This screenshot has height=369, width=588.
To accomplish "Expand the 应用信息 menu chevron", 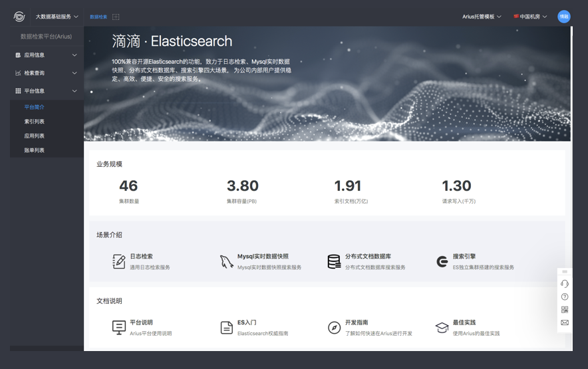I will coord(74,55).
